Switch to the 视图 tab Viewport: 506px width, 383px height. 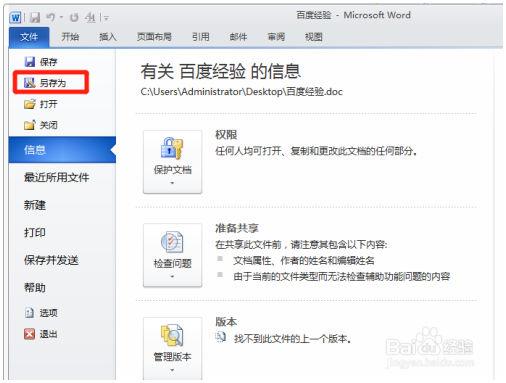[314, 37]
